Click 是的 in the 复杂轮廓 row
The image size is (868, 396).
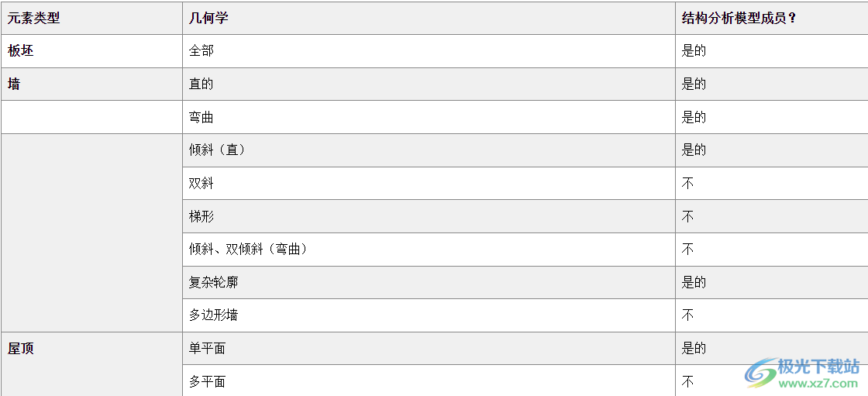[694, 283]
